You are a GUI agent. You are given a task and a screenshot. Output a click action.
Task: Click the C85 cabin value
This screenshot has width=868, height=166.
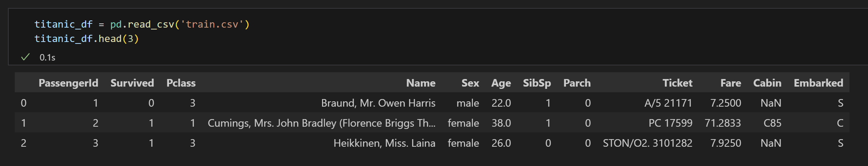click(x=772, y=123)
